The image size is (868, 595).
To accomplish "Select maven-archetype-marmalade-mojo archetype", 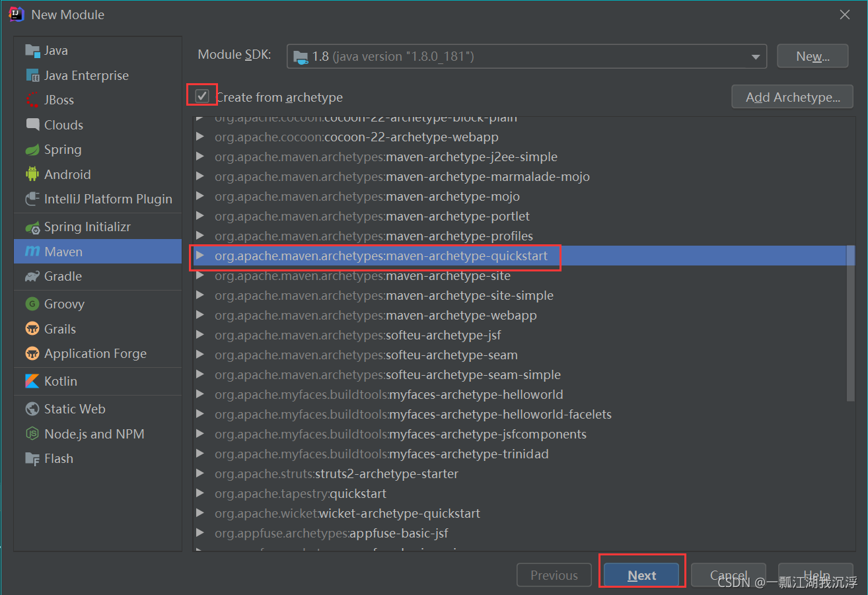I will coord(519,177).
